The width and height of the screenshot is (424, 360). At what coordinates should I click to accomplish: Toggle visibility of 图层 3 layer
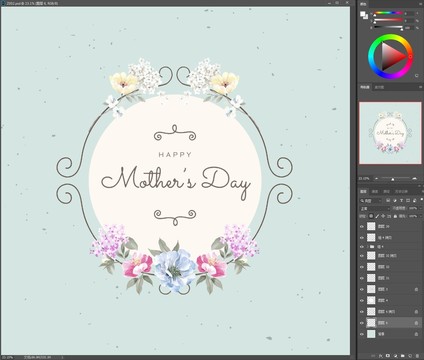point(362,289)
